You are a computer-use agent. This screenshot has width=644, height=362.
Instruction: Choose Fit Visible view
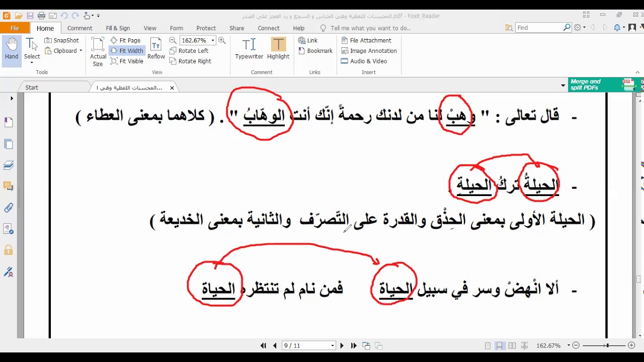pyautogui.click(x=127, y=61)
